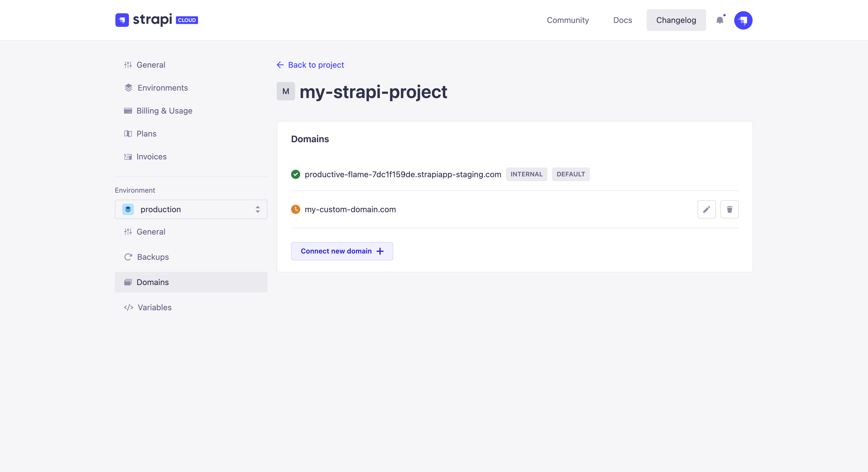The image size is (868, 472).
Task: Toggle the pending domain status indicator
Action: tap(296, 209)
